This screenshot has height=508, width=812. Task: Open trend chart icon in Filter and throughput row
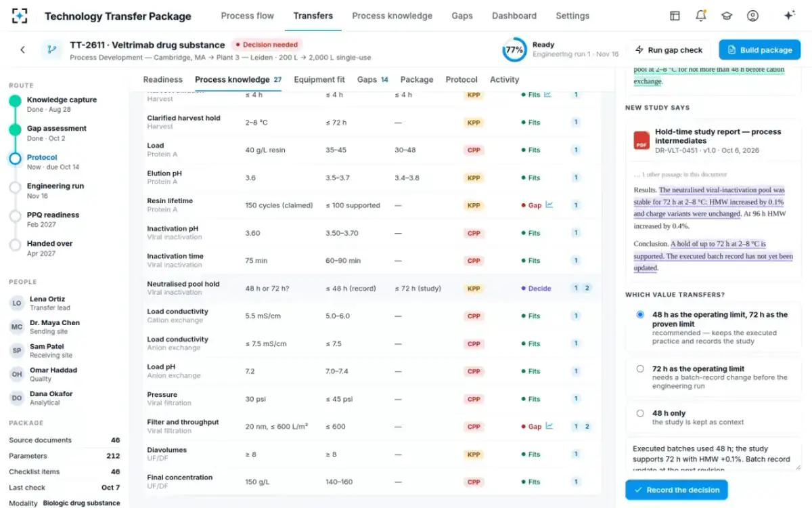pos(549,426)
